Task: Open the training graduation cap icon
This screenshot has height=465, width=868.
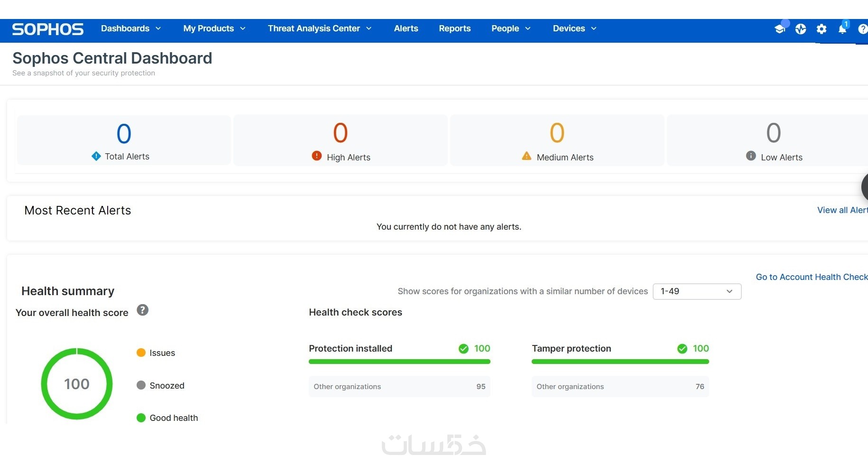Action: (x=779, y=29)
